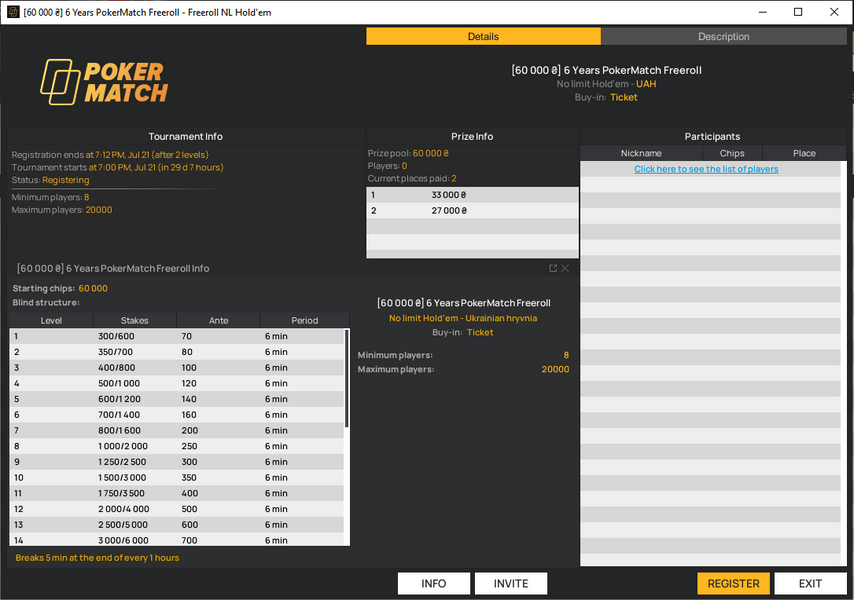This screenshot has width=854, height=600.
Task: Click the INVITE button
Action: 511,584
